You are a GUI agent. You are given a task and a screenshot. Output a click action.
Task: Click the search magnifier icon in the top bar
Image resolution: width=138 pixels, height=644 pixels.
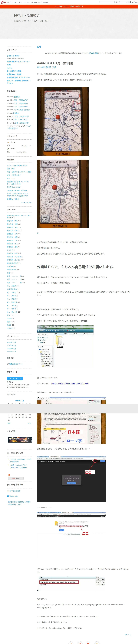[130, 2]
